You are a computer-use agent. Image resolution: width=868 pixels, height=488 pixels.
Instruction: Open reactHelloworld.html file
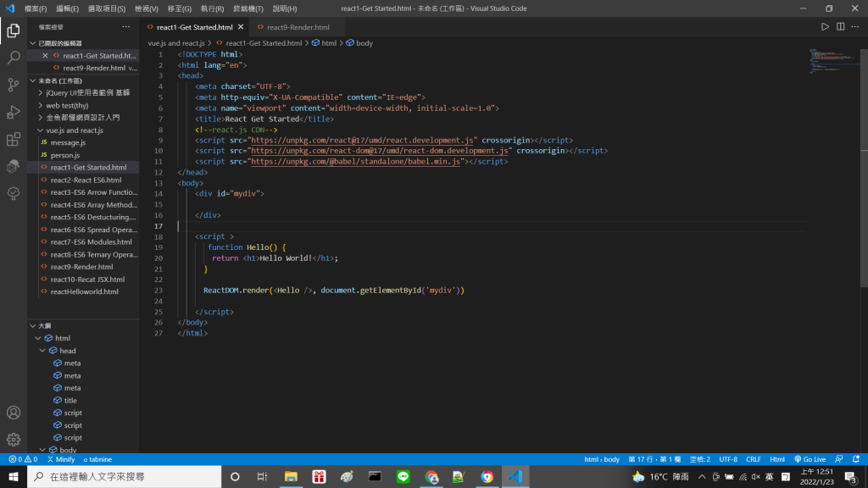[83, 291]
